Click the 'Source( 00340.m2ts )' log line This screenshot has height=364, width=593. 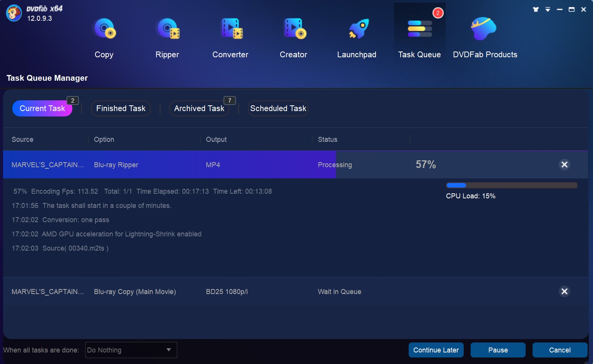pos(60,248)
